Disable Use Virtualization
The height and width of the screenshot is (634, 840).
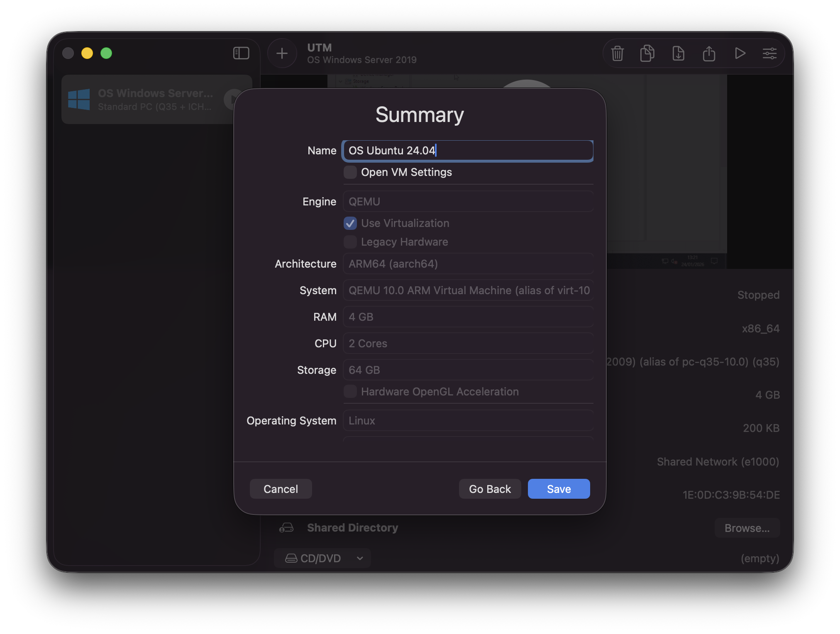350,223
